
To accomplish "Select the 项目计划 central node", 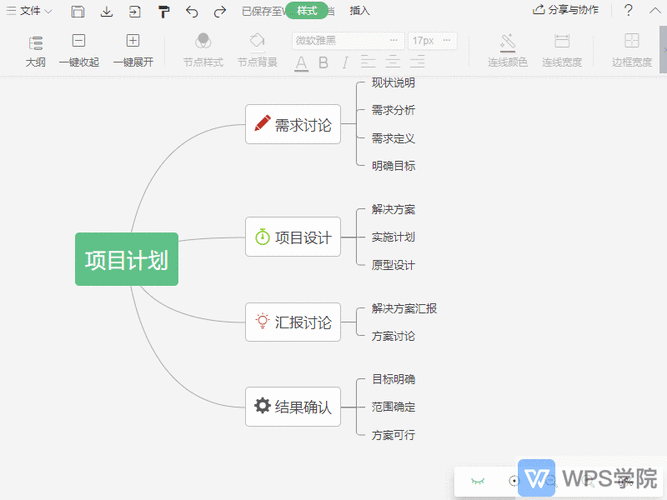I will pos(126,259).
